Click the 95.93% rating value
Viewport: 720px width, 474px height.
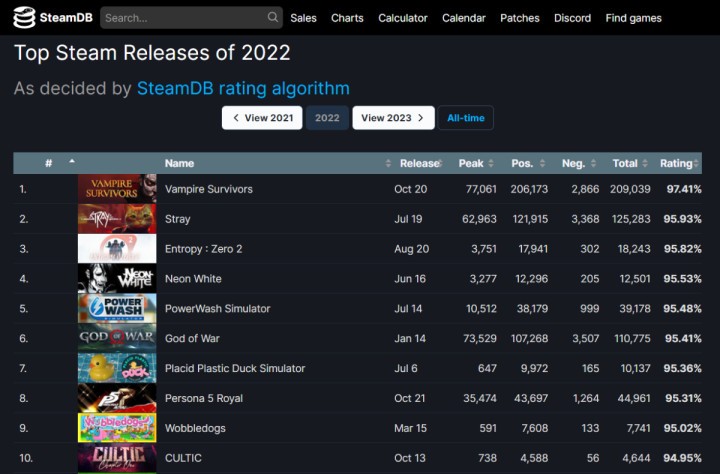point(682,219)
